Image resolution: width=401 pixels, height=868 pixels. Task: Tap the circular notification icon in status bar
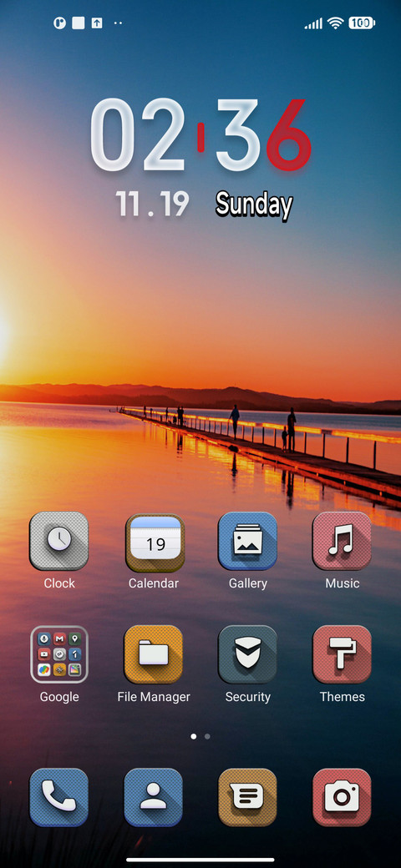pos(59,23)
